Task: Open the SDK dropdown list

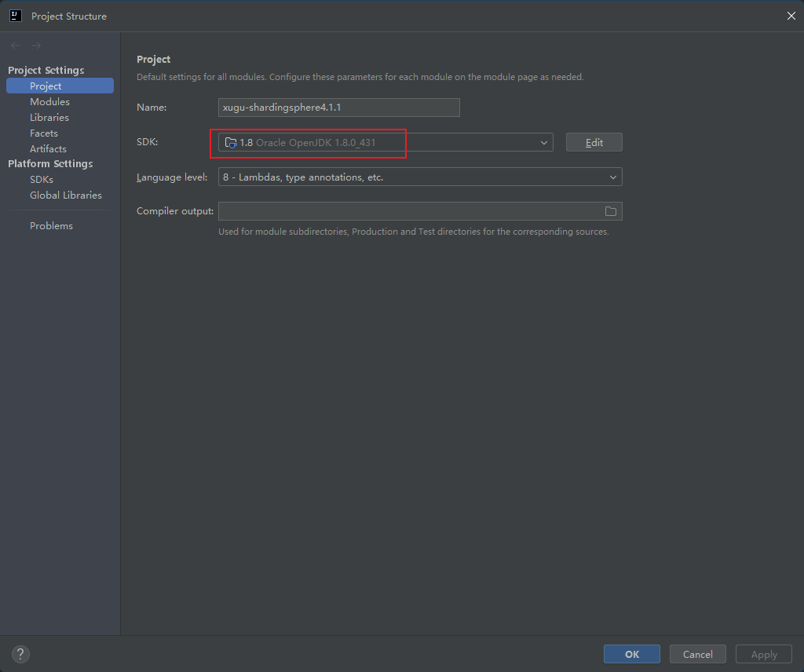Action: [543, 142]
